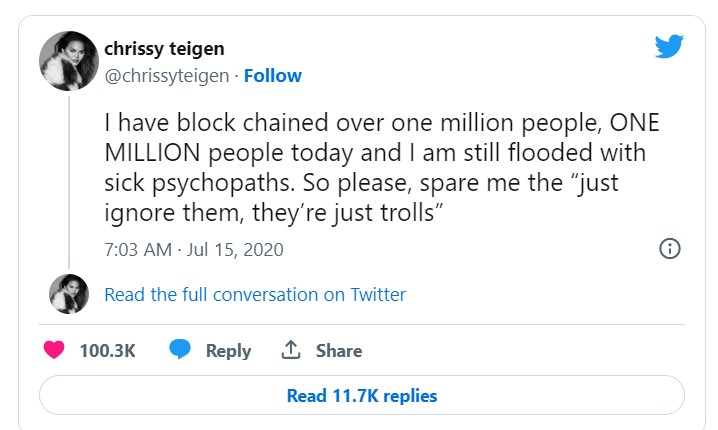718x430 pixels.
Task: Click the blue reply bubble icon
Action: click(180, 350)
